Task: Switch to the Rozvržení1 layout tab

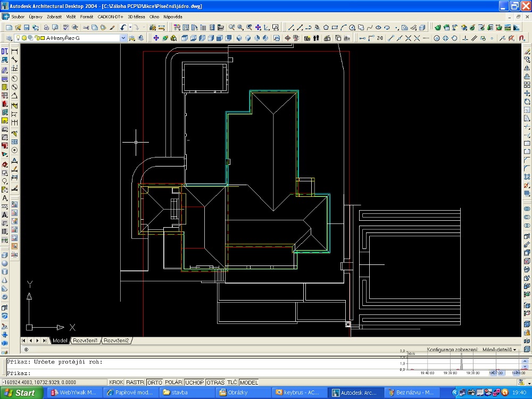Action: click(85, 340)
